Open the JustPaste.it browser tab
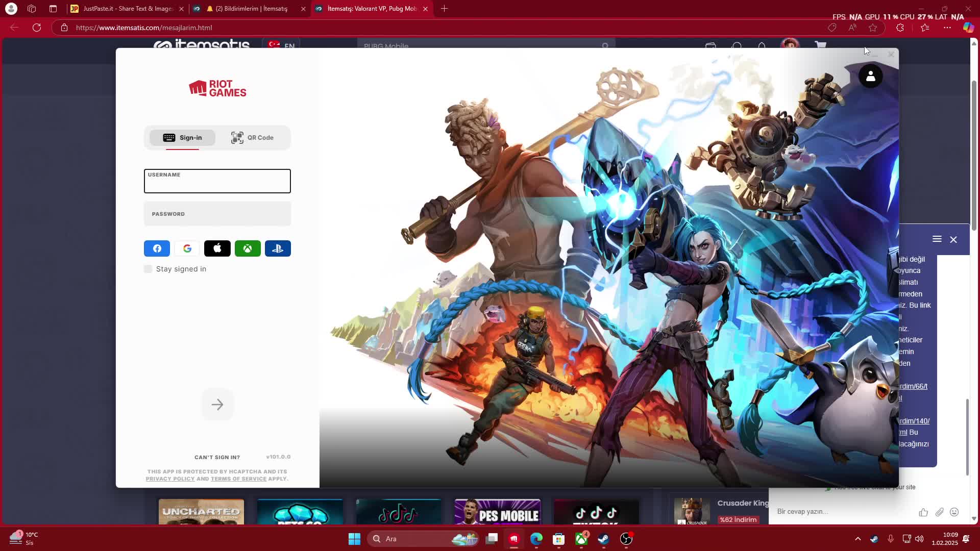 coord(127,9)
